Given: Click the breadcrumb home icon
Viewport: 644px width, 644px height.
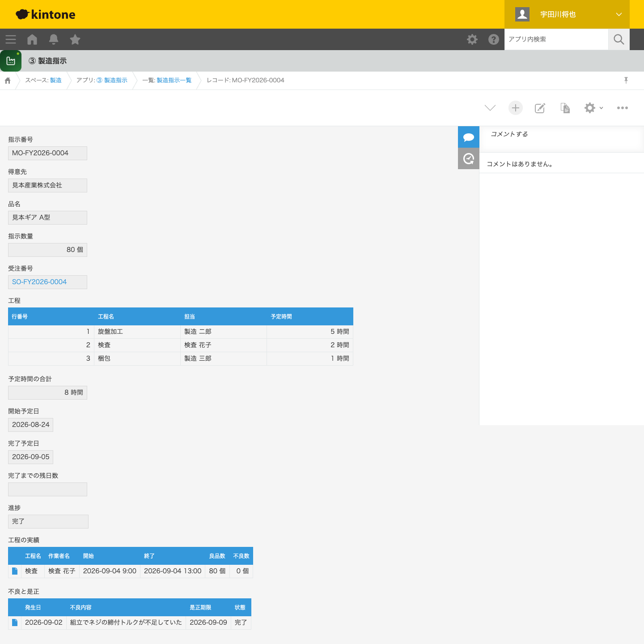Looking at the screenshot, I should point(8,81).
